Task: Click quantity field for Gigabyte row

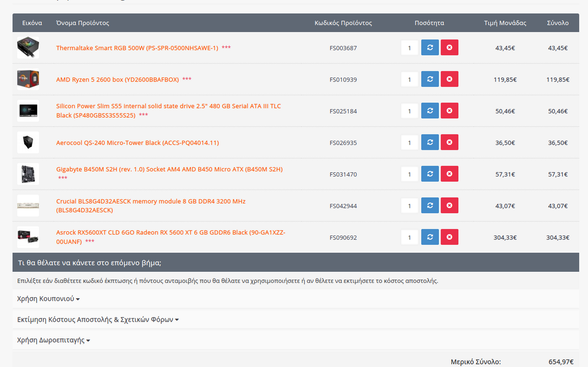Action: coord(410,174)
